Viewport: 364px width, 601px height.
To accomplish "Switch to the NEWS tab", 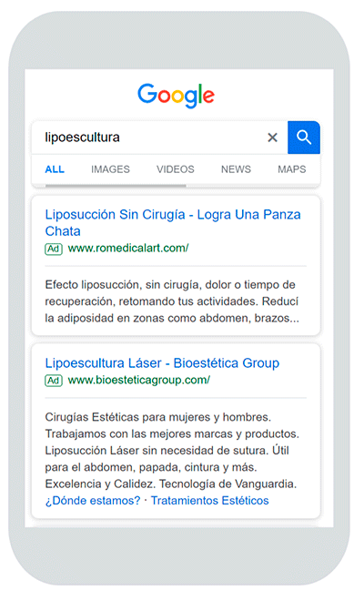I will [x=236, y=169].
